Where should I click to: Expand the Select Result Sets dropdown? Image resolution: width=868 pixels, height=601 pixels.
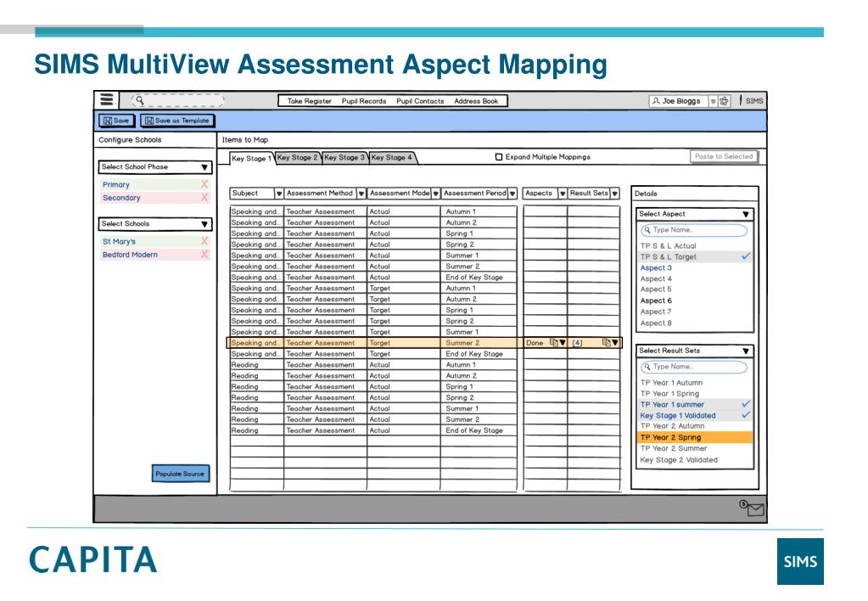pos(746,351)
